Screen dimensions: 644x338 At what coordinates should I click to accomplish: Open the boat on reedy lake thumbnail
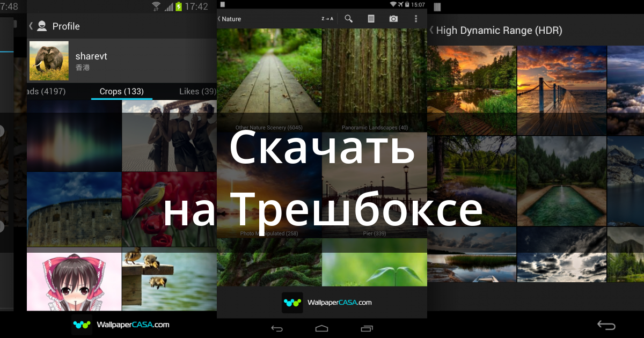click(472, 254)
